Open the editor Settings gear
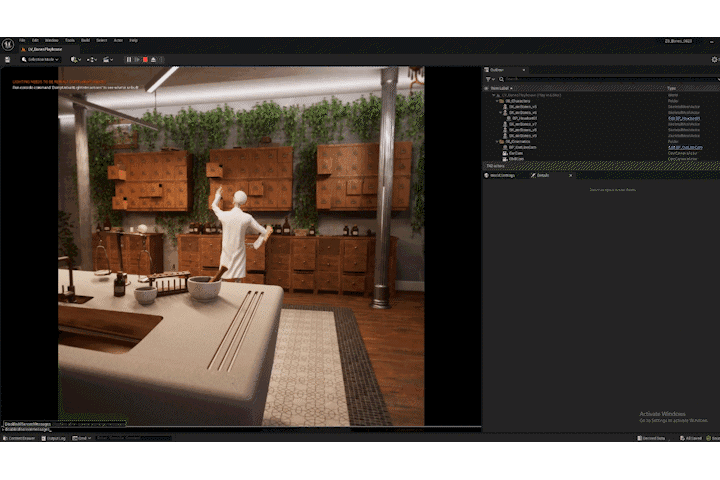The height and width of the screenshot is (480, 720). (x=714, y=60)
